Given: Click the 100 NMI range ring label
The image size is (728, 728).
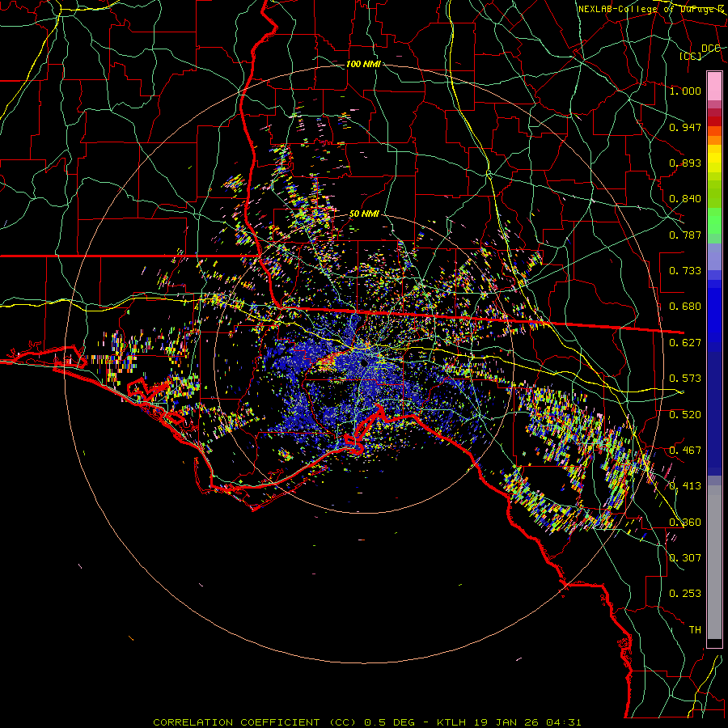Looking at the screenshot, I should click(363, 64).
